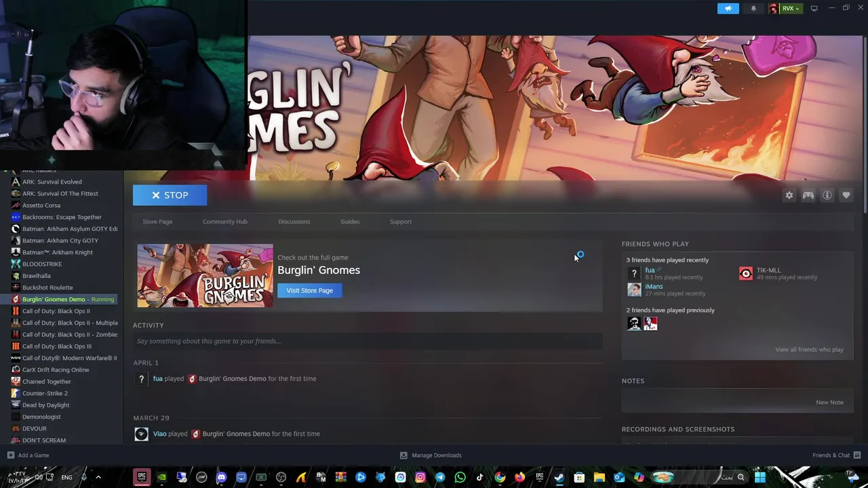Open WhatsApp from taskbar
Image resolution: width=868 pixels, height=488 pixels.
pyautogui.click(x=460, y=477)
